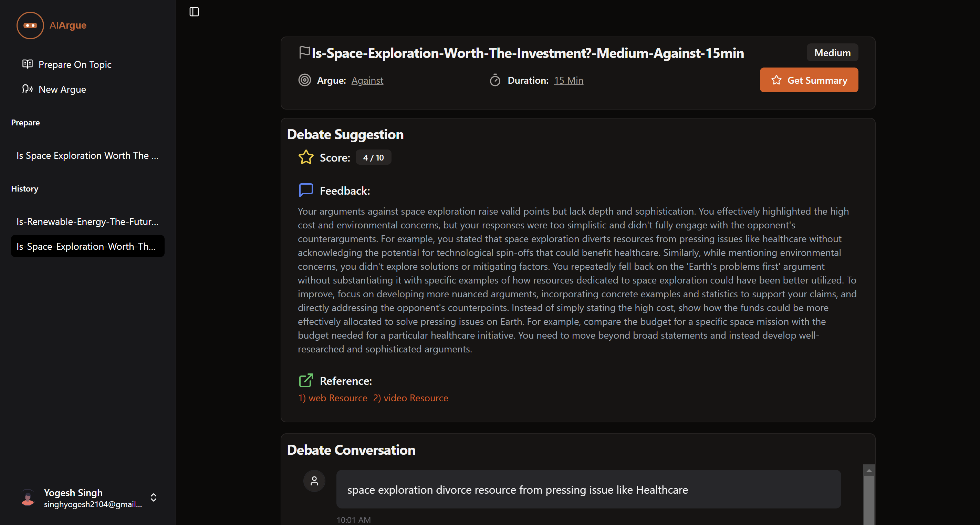This screenshot has height=525, width=980.
Task: Click the Medium difficulty badge
Action: [x=832, y=53]
